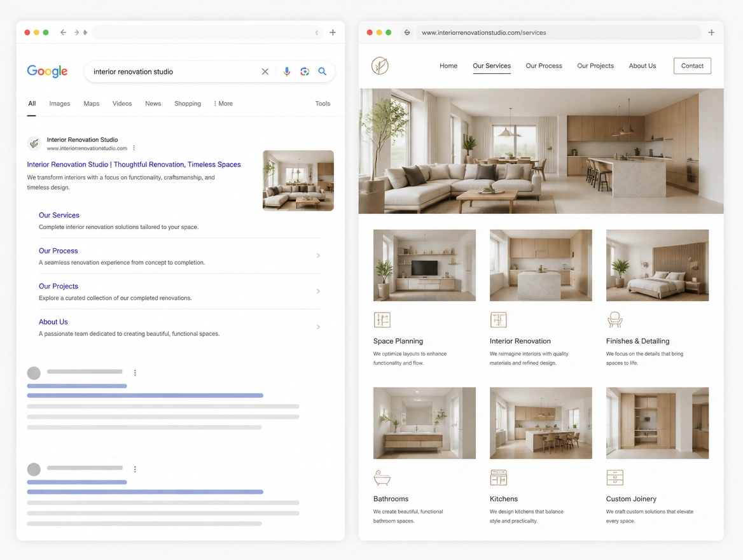Click the Google logo
The image size is (743, 560).
(x=47, y=71)
